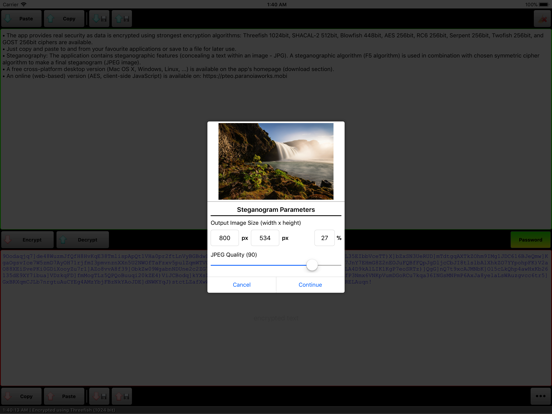Click the percent field showing 27
The width and height of the screenshot is (552, 414).
coord(324,238)
